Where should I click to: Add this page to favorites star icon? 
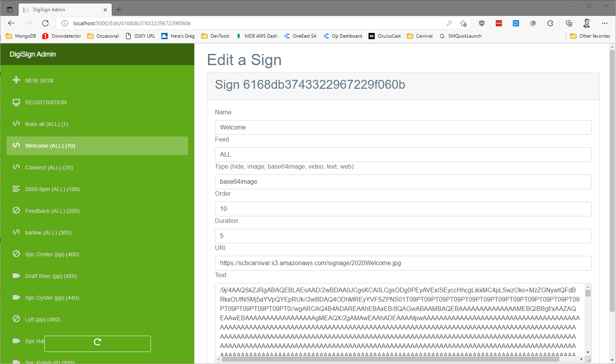click(463, 23)
